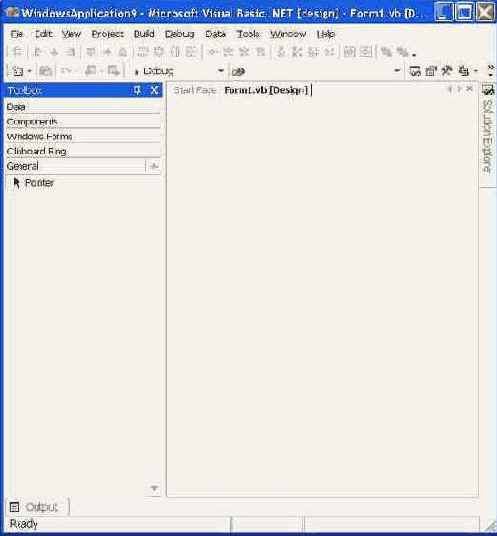Click the Navigate Forward toolbar icon
497x536 pixels.
[113, 71]
